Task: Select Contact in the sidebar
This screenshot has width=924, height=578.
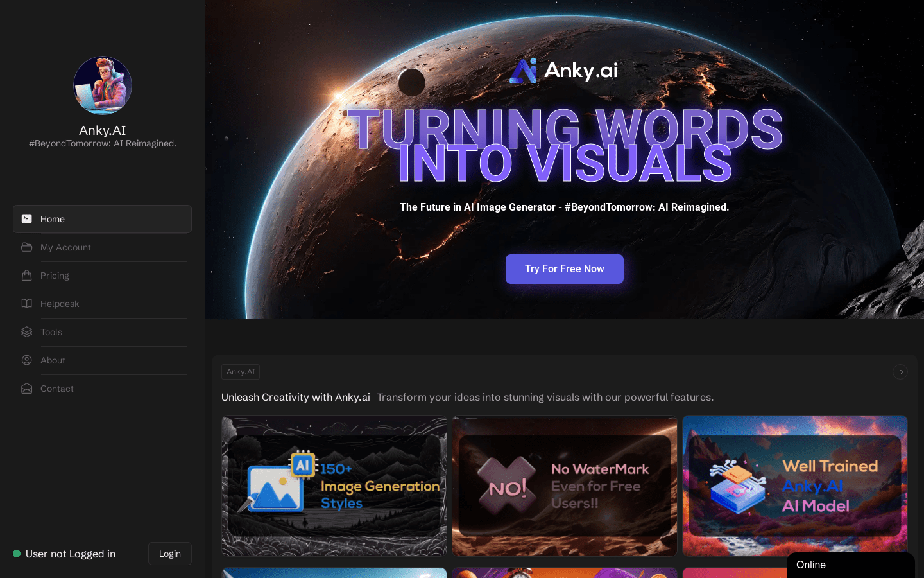Action: click(x=102, y=389)
